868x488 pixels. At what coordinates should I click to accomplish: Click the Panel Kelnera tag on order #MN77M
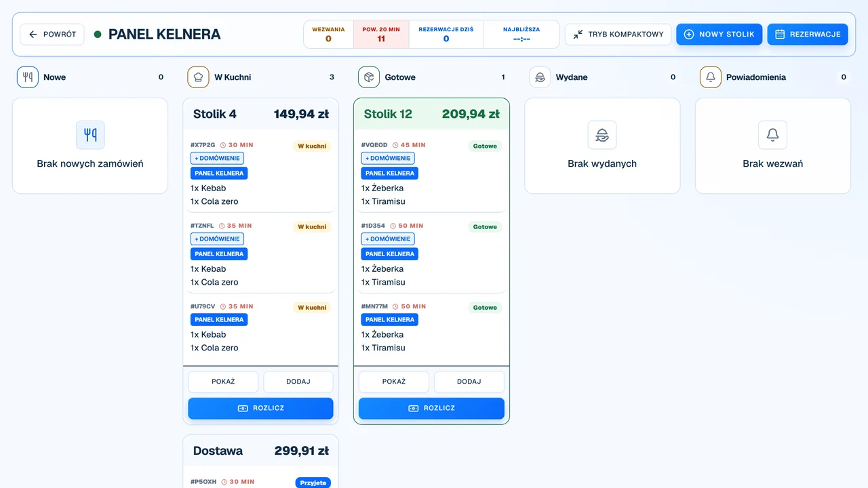tap(390, 320)
